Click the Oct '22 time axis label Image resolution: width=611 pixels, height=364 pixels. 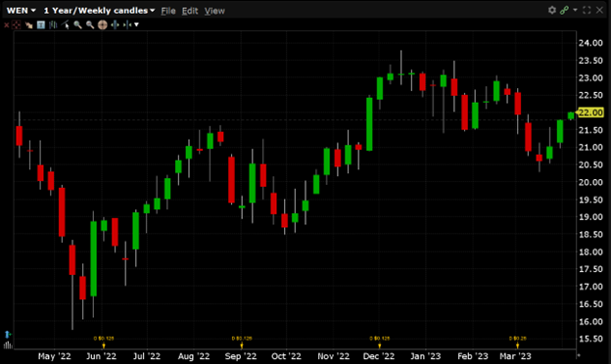pos(286,356)
